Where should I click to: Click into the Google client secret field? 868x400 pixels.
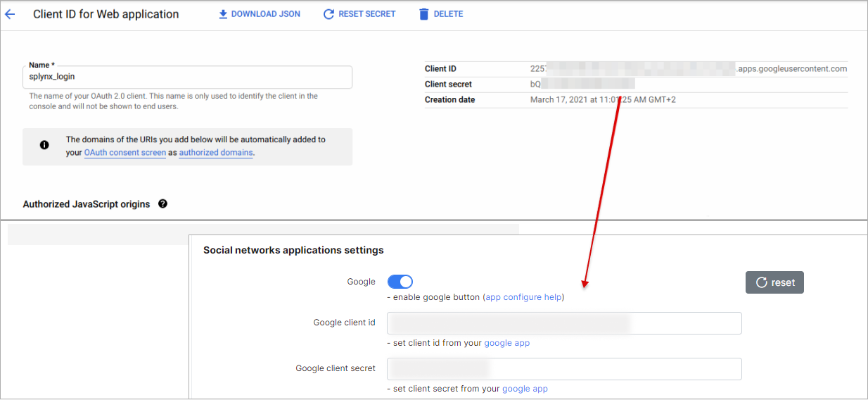(x=564, y=368)
